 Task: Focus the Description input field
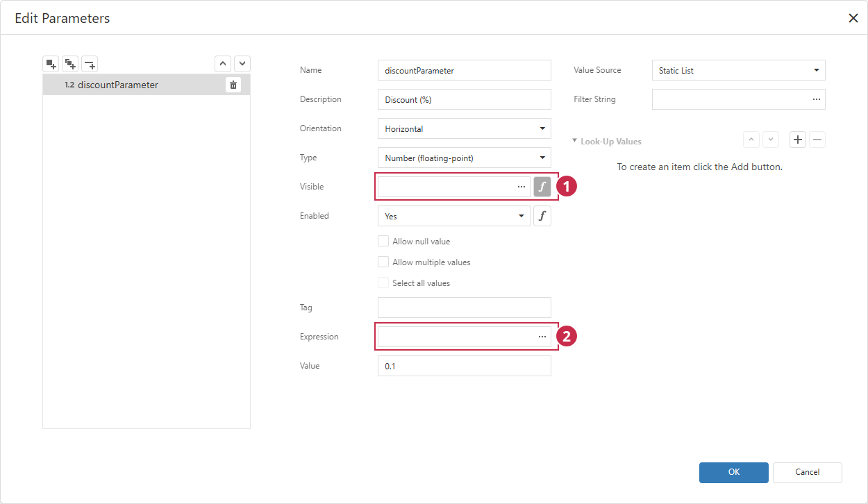pos(464,99)
